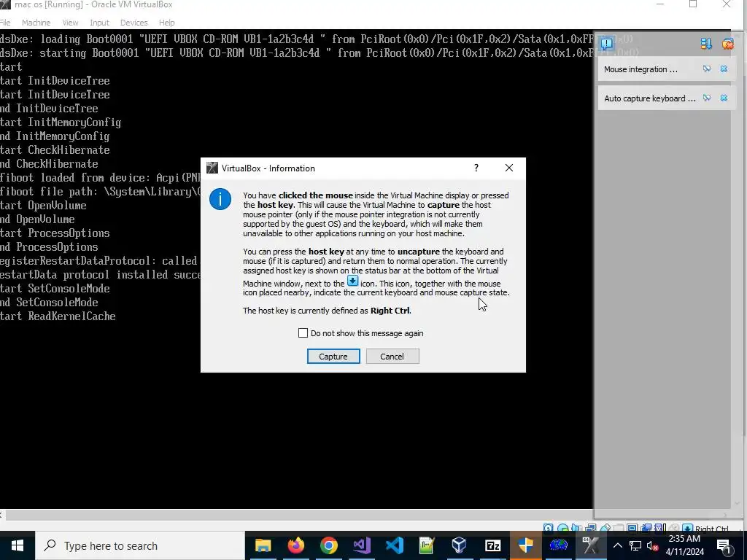
Task: Open Notepad++ from the taskbar
Action: pos(427,545)
